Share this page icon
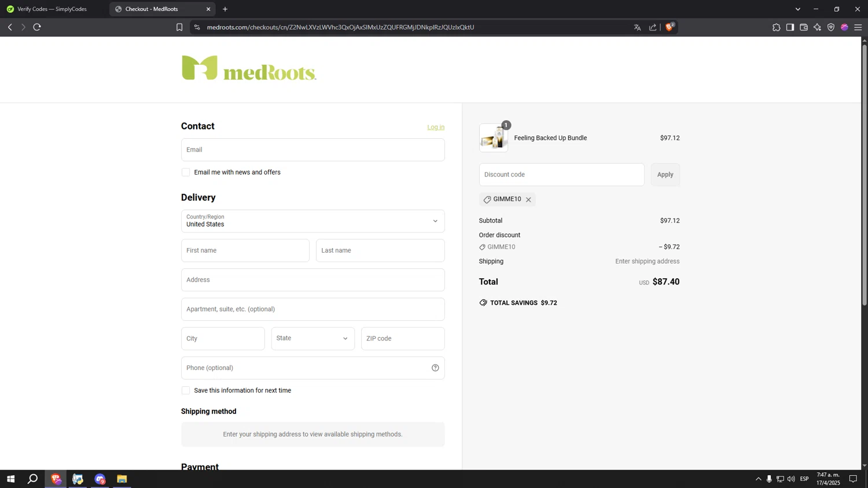The height and width of the screenshot is (488, 868). click(x=653, y=27)
